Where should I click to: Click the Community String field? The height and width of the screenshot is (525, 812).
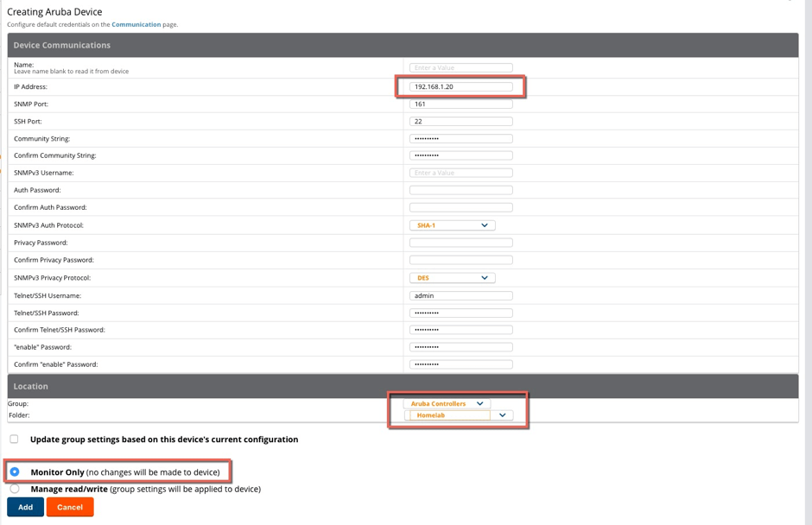460,138
